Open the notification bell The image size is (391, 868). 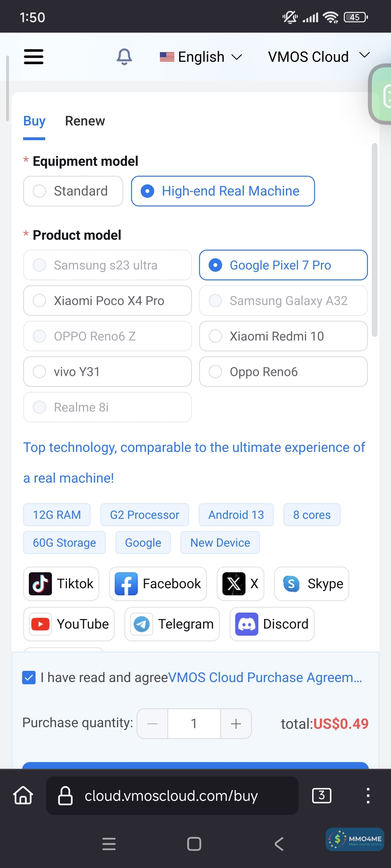124,57
